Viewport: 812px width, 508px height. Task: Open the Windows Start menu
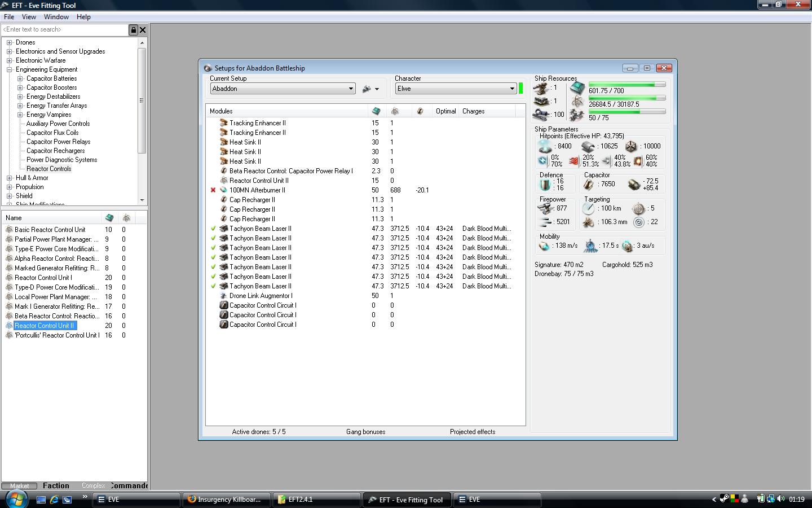click(x=16, y=499)
